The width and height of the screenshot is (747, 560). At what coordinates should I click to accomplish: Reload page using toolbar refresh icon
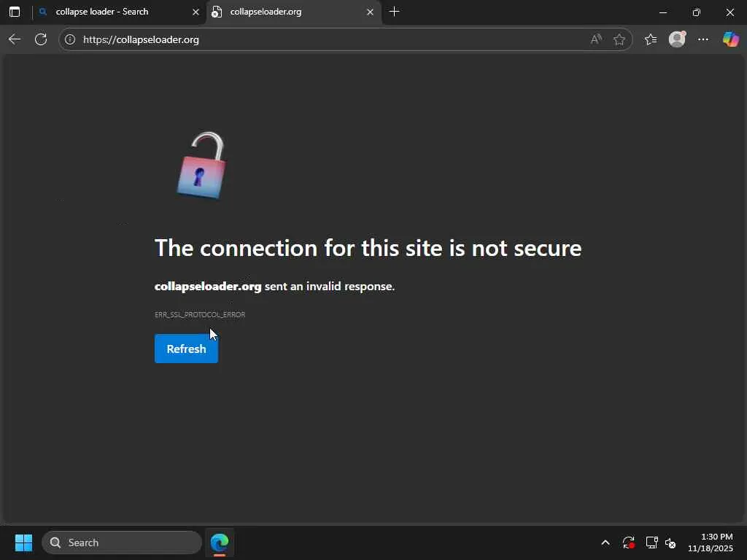41,39
